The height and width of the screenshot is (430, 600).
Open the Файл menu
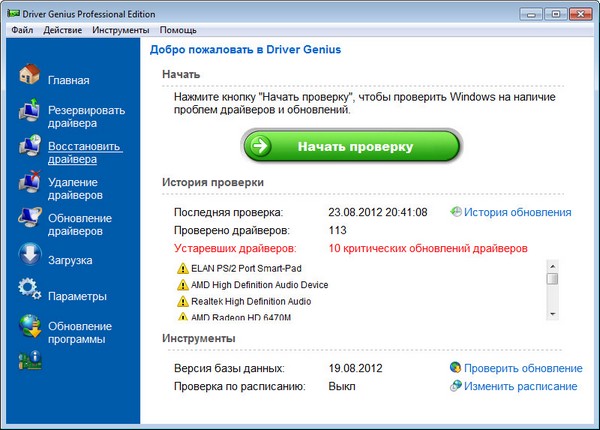tap(22, 30)
